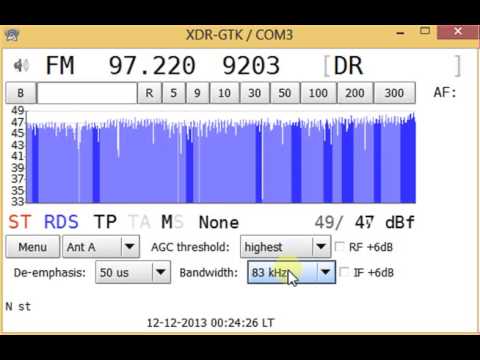Click the date and time 12-12-2013 text
Screen dimensions: 480x360
210,323
